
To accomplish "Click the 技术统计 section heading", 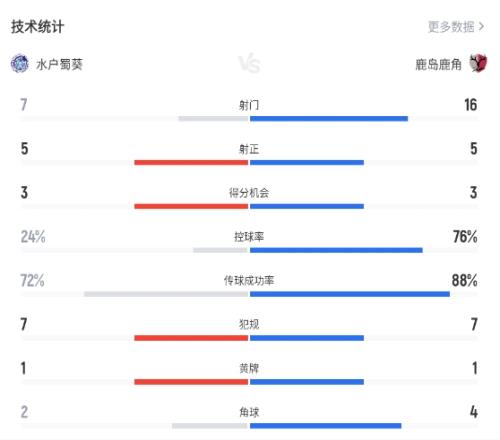I will coord(37,27).
